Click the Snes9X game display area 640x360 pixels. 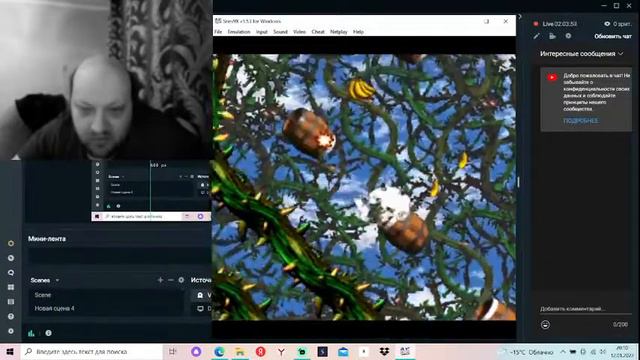tap(364, 187)
